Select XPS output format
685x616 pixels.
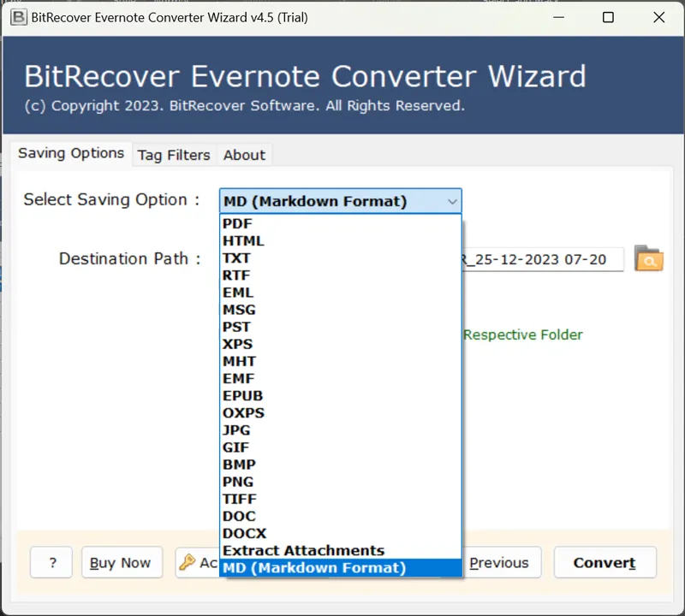(x=340, y=344)
